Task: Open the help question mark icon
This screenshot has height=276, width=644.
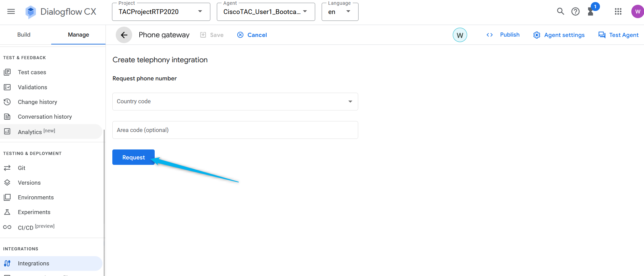Action: pyautogui.click(x=575, y=12)
